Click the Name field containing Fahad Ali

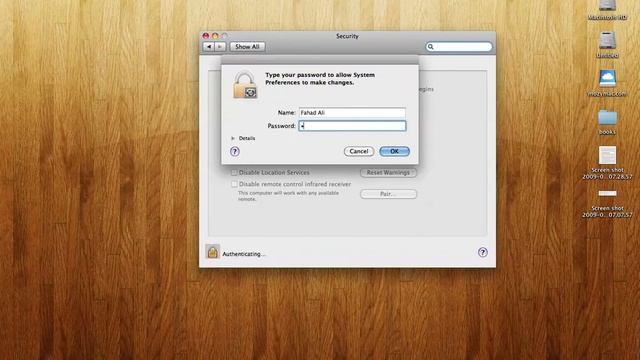[x=352, y=113]
